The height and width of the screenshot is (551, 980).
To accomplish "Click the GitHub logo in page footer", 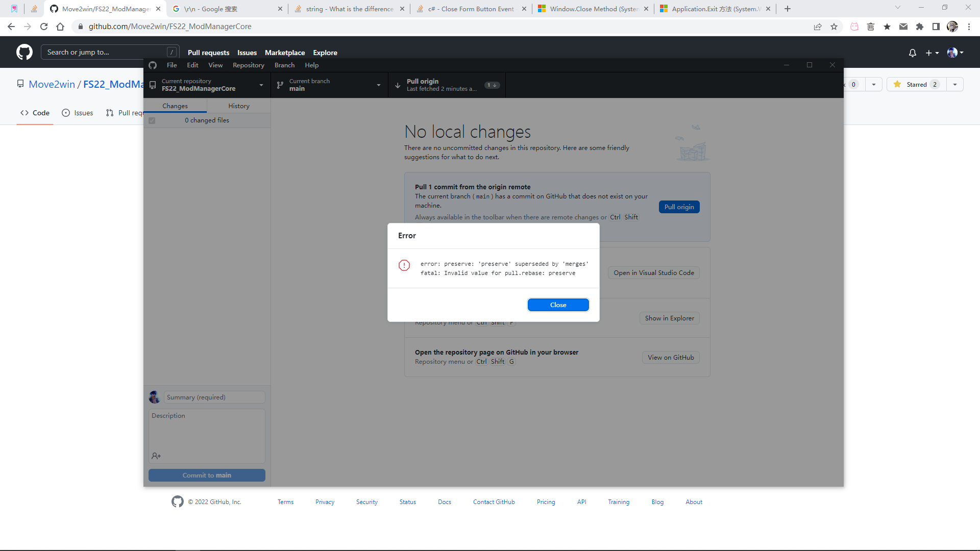I will click(x=178, y=502).
